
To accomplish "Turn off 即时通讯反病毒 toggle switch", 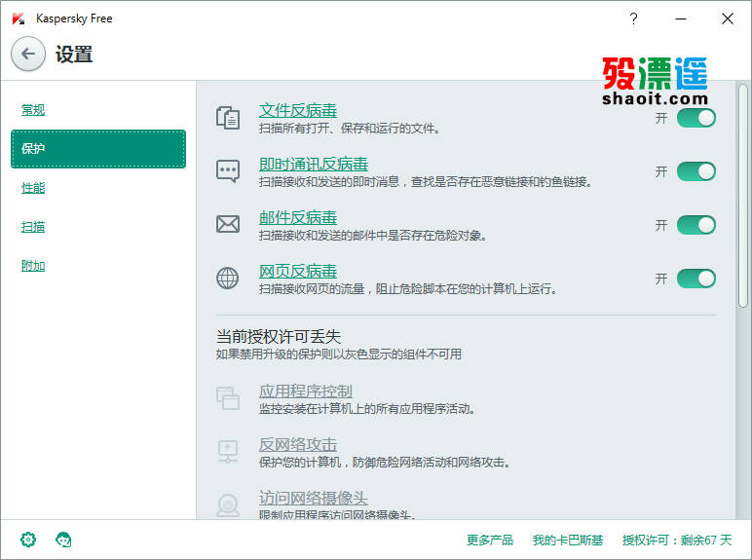I will tap(696, 171).
